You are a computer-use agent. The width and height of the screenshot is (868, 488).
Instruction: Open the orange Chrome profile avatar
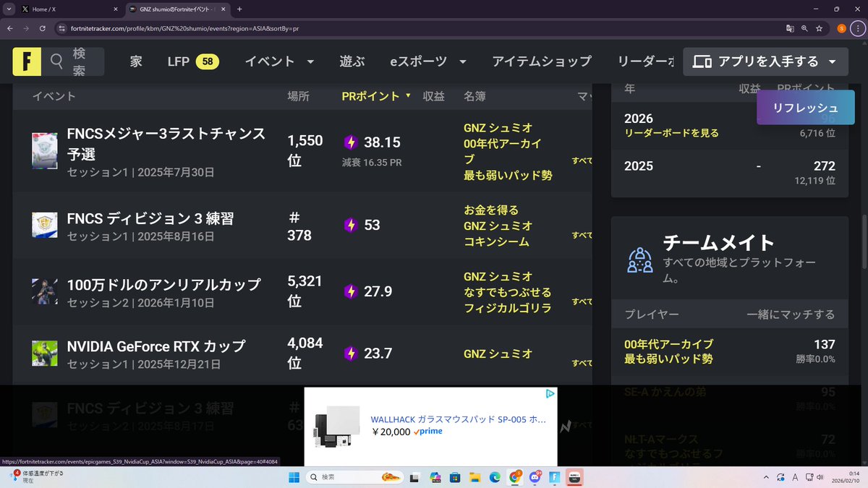point(841,28)
